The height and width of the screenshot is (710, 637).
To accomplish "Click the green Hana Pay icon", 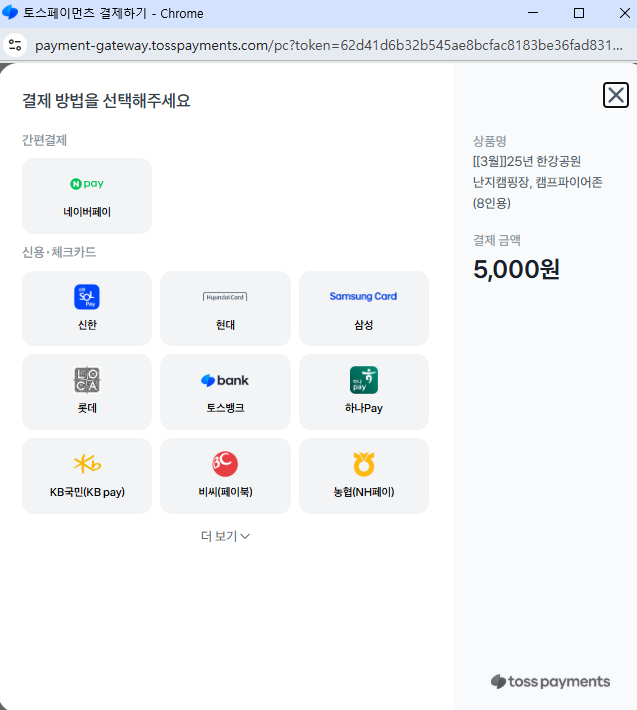I will (x=364, y=380).
